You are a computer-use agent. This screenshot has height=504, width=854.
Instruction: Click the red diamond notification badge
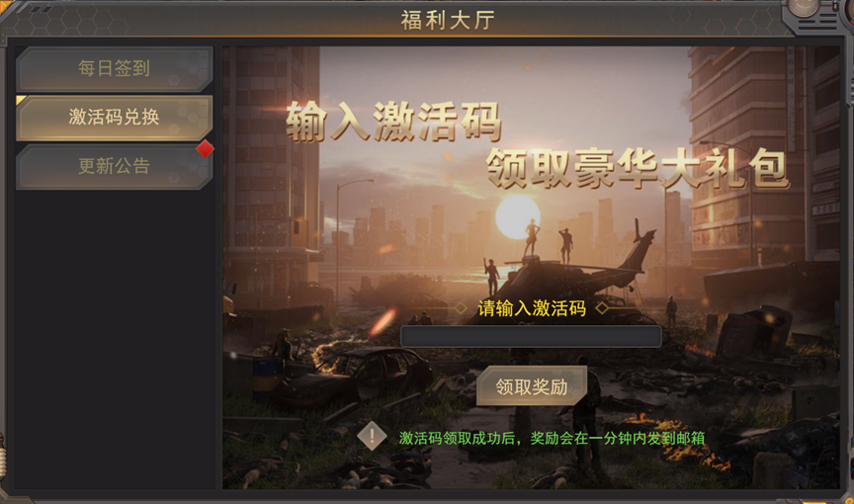click(205, 148)
